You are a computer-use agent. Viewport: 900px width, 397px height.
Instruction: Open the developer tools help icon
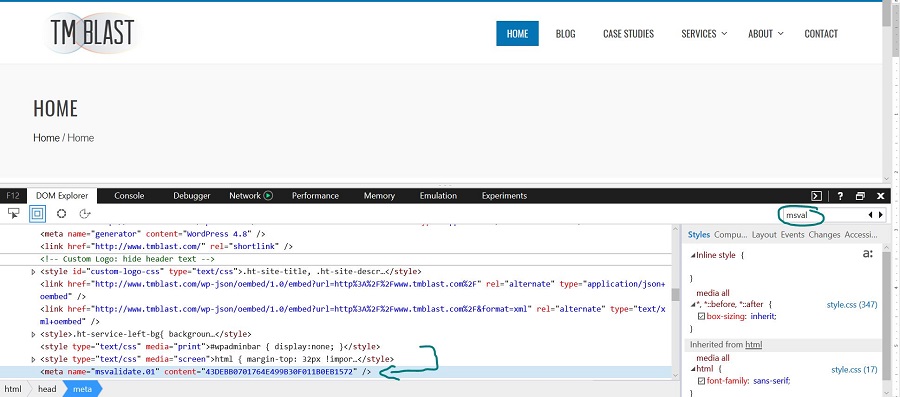click(x=840, y=196)
